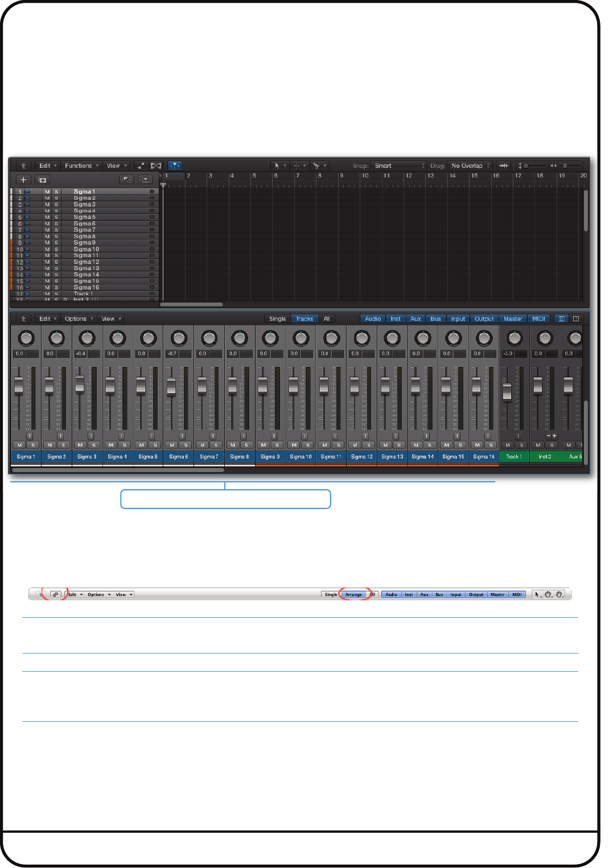Toggle the Bus filter button in mixer
The height and width of the screenshot is (868, 609).
pos(435,319)
